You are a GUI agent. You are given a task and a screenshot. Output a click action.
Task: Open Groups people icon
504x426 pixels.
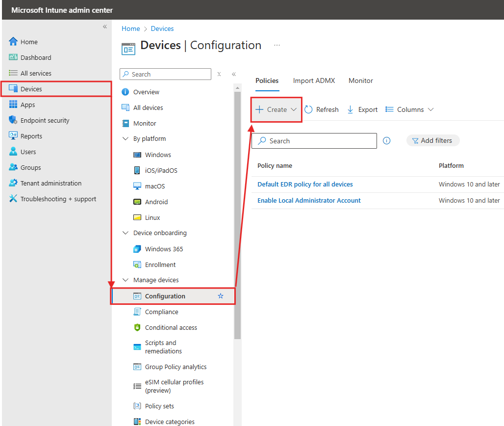pyautogui.click(x=13, y=167)
